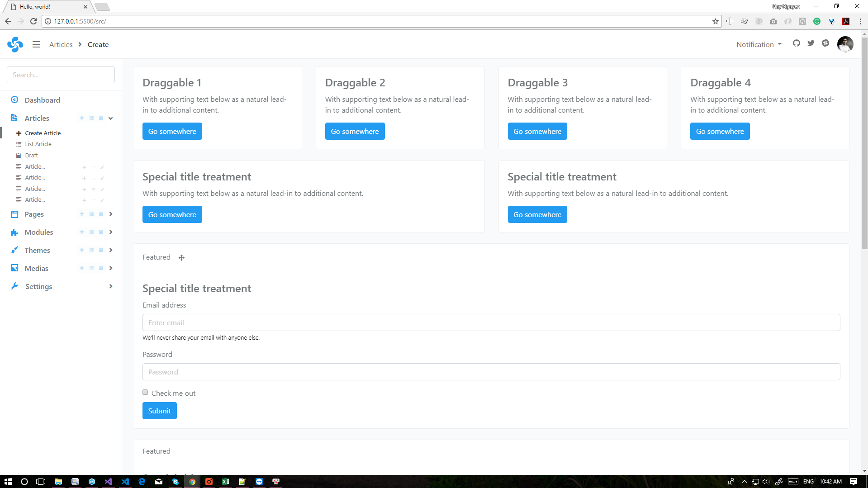Click Go somewhere in Draggable 1 card

tap(172, 131)
